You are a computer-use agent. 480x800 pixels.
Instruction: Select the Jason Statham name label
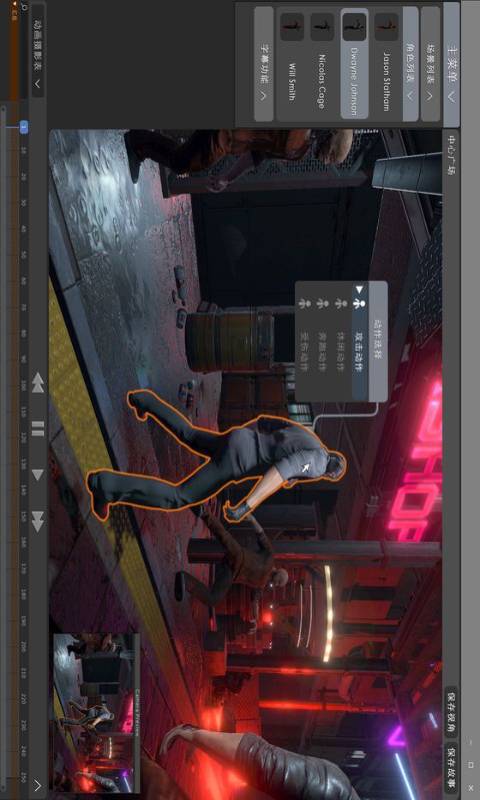(387, 81)
